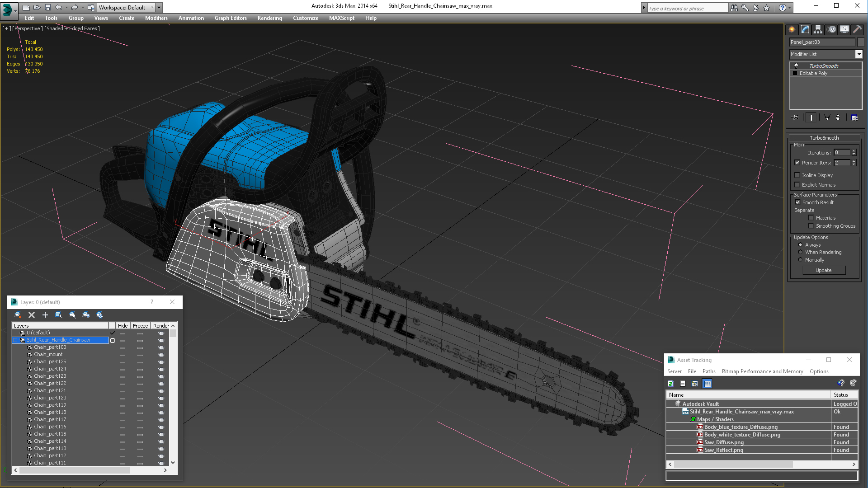This screenshot has width=868, height=488.
Task: Select Manually update option radio
Action: click(x=800, y=260)
